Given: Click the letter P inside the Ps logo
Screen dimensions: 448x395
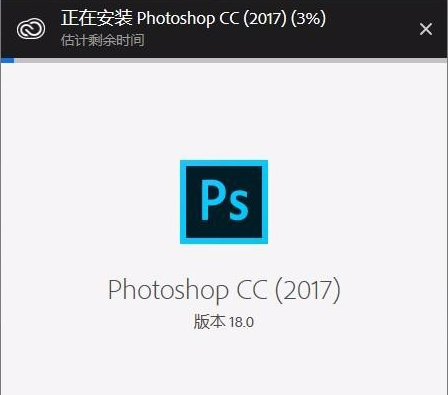Looking at the screenshot, I should [212, 200].
